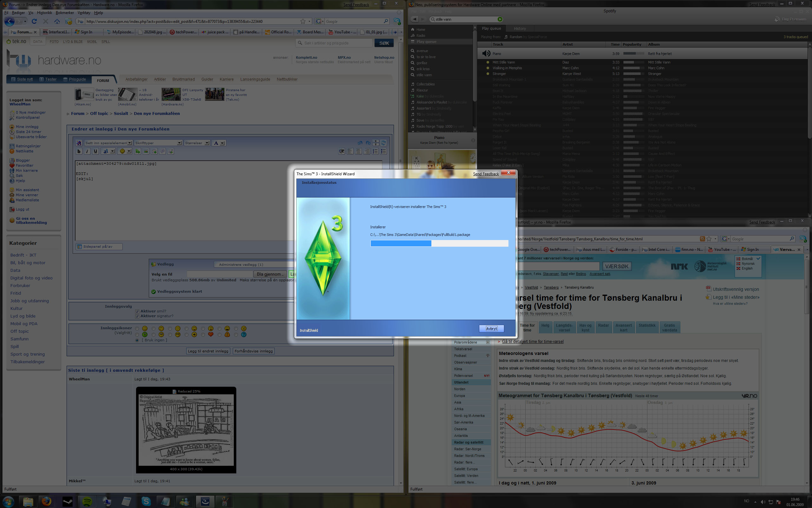Viewport: 812px width, 508px height.
Task: Click the remove formatting icon in editor
Action: 79,143
